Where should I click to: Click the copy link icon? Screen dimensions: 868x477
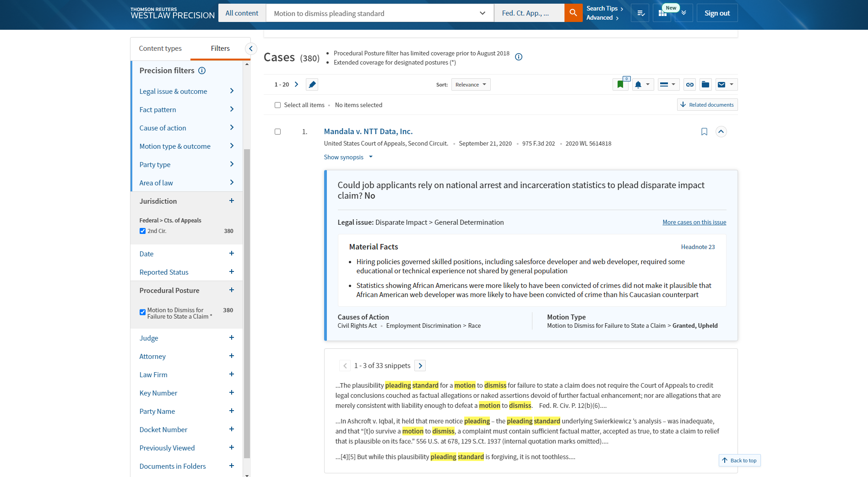coord(689,85)
